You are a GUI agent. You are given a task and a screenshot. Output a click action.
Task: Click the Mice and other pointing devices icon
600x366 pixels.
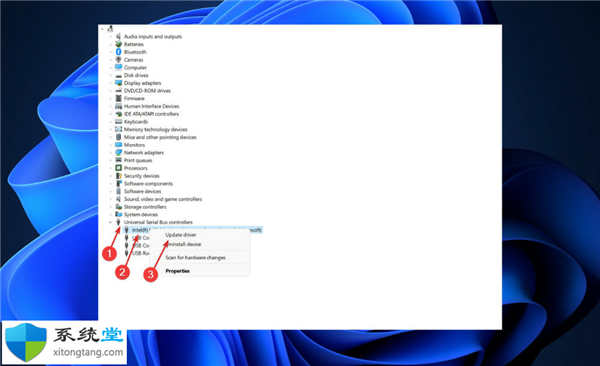pos(119,137)
